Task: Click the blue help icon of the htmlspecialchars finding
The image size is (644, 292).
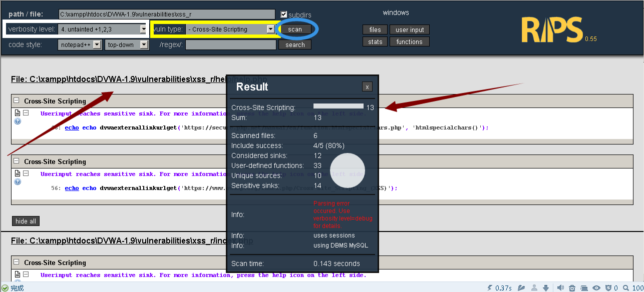Action: click(18, 121)
